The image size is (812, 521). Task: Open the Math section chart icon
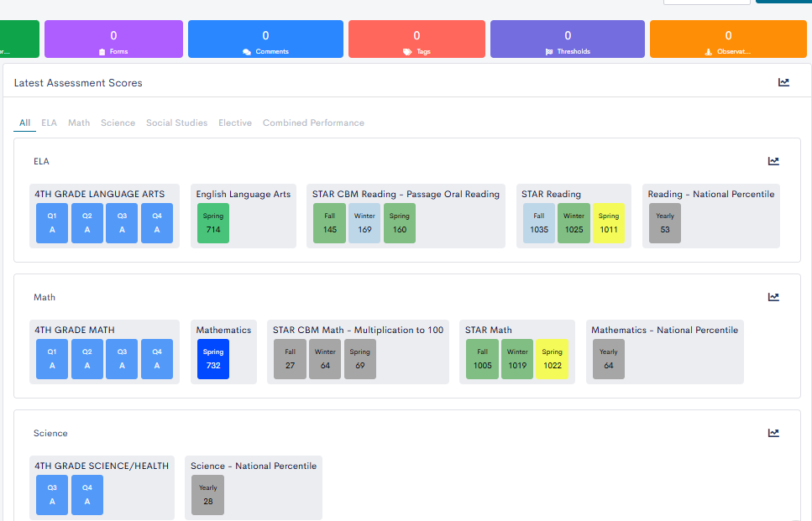coord(773,297)
